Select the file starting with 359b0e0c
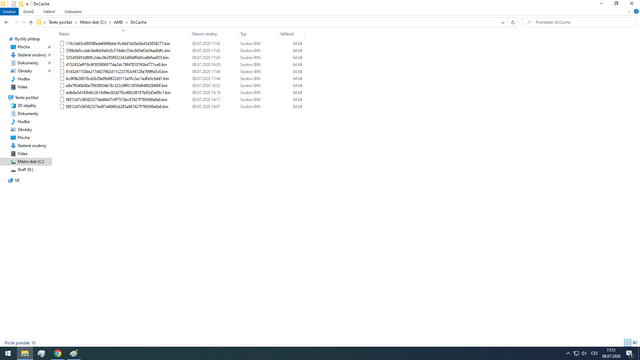The image size is (640, 360). click(118, 51)
